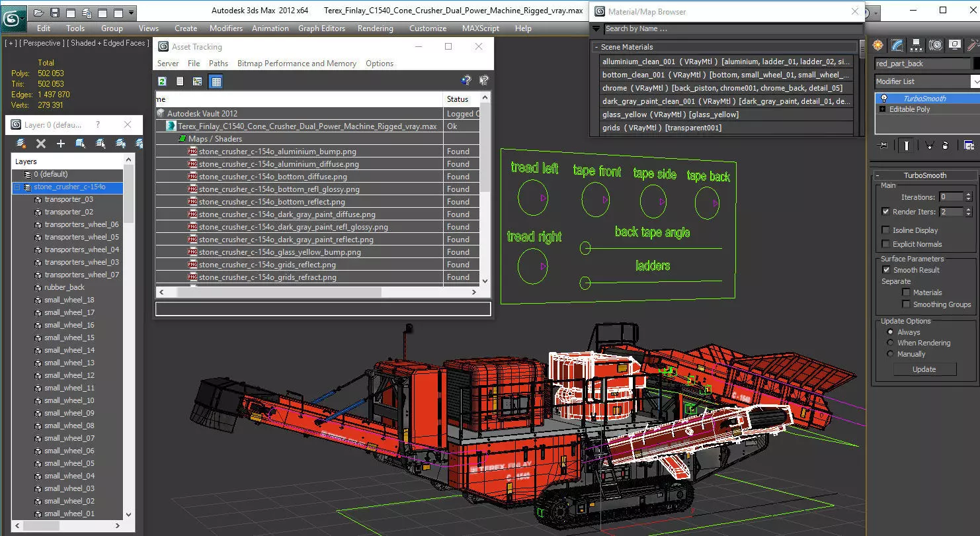The width and height of the screenshot is (980, 536).
Task: Open the Motion command panel tab
Action: pos(935,45)
